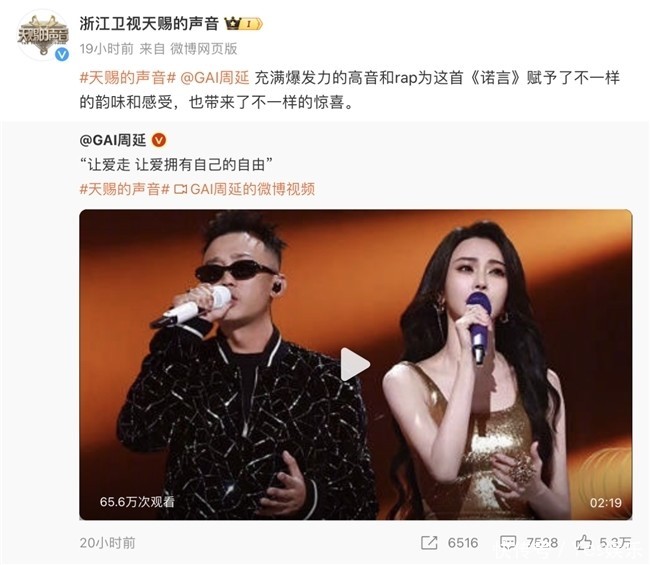Click the 02:19 video duration label
650x565 pixels.
tap(606, 503)
